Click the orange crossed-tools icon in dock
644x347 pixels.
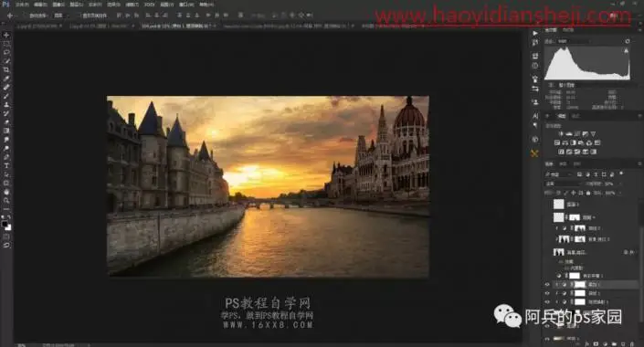click(534, 153)
